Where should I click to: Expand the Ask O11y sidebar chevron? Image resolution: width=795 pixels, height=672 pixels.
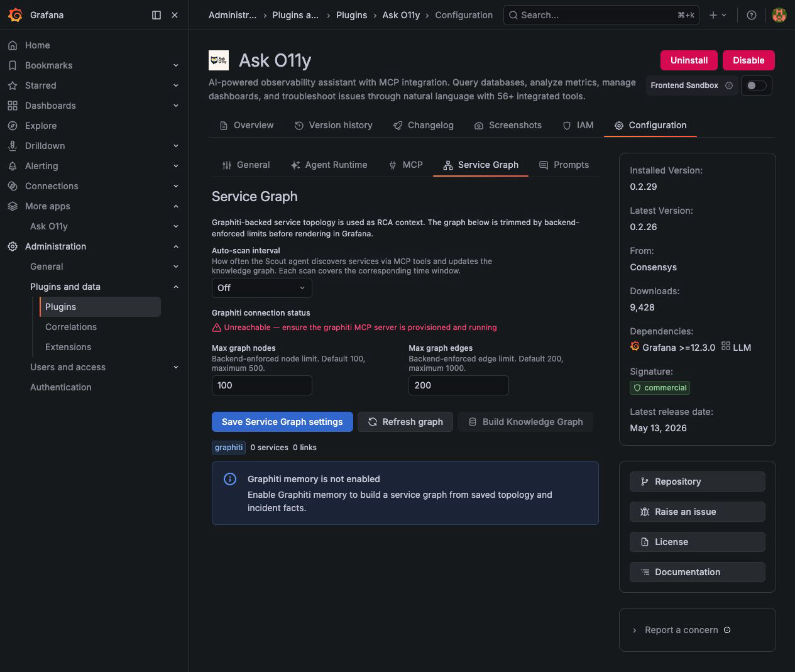(x=176, y=226)
